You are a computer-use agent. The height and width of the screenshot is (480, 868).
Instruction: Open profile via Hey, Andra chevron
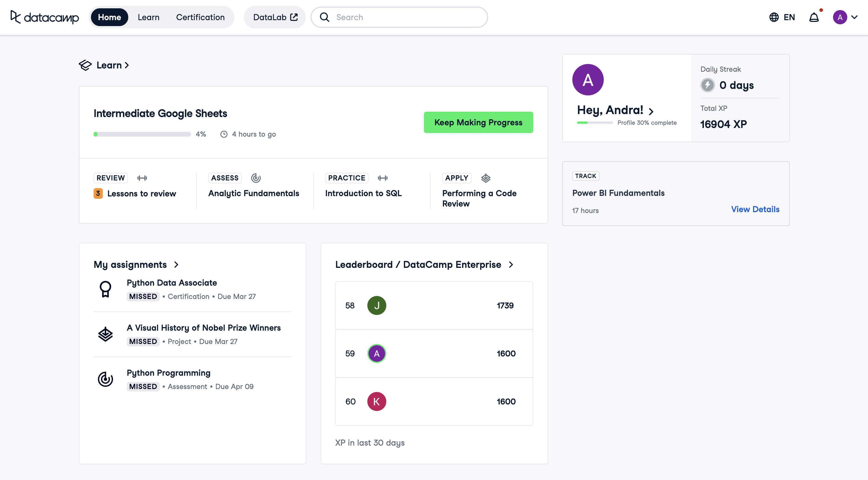tap(651, 111)
